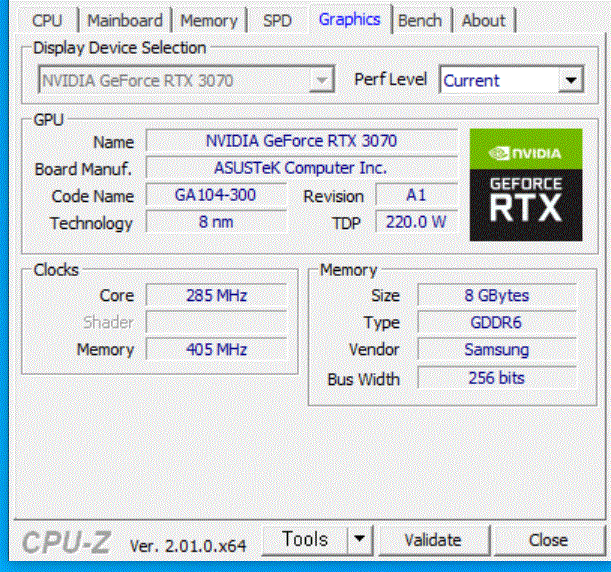Click the 285 MHz core clock value
Screen dimensions: 611x572
tap(216, 295)
